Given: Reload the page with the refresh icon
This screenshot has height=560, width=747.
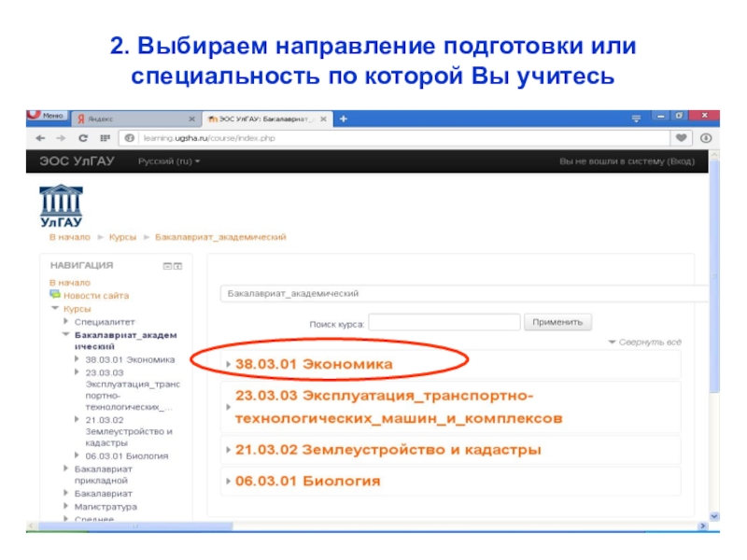Looking at the screenshot, I should tap(82, 138).
